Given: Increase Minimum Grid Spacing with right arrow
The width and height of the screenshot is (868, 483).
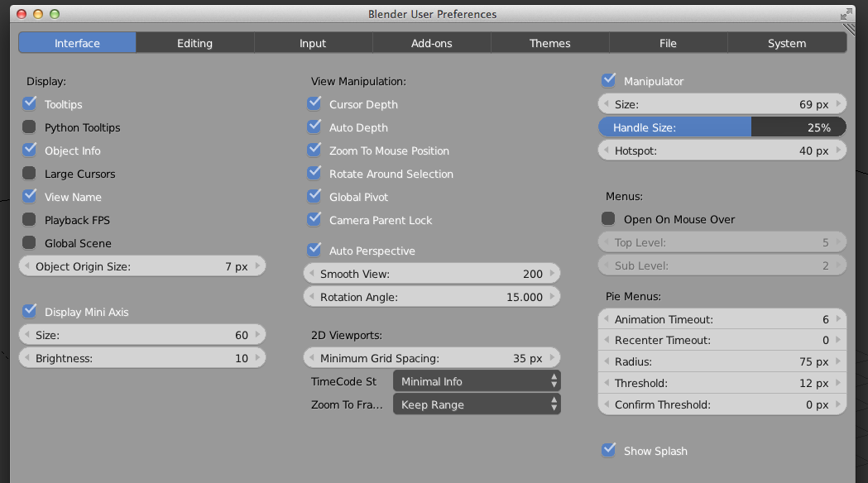Looking at the screenshot, I should point(552,358).
